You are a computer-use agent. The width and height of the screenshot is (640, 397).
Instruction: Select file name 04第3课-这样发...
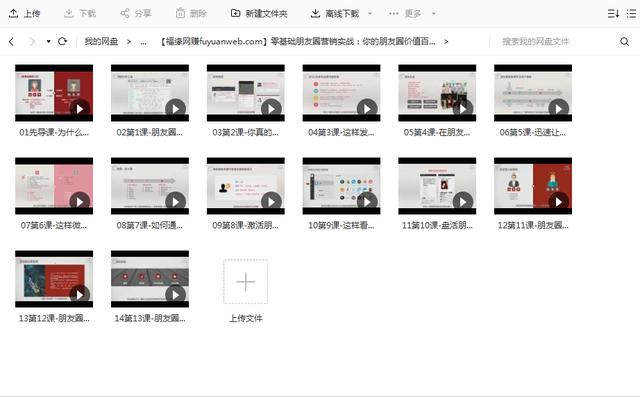pyautogui.click(x=341, y=132)
